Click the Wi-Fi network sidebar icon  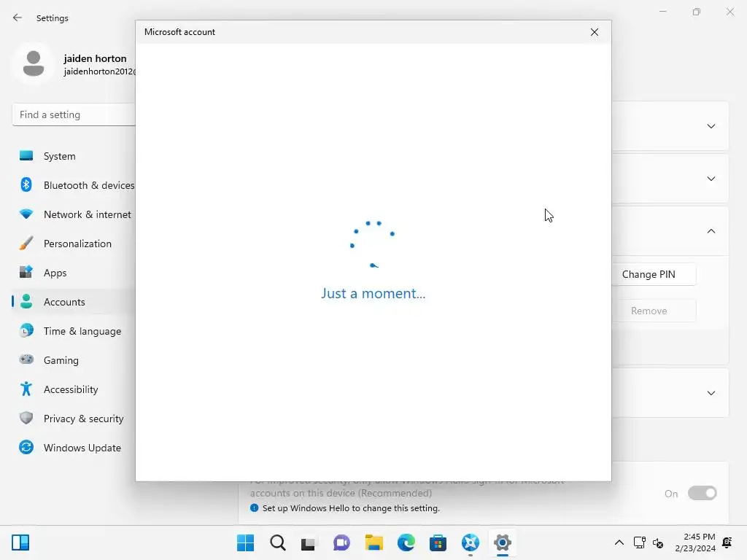click(26, 214)
